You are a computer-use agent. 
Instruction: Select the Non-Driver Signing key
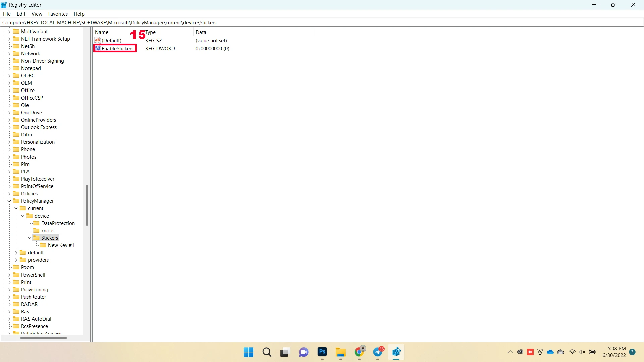click(42, 61)
